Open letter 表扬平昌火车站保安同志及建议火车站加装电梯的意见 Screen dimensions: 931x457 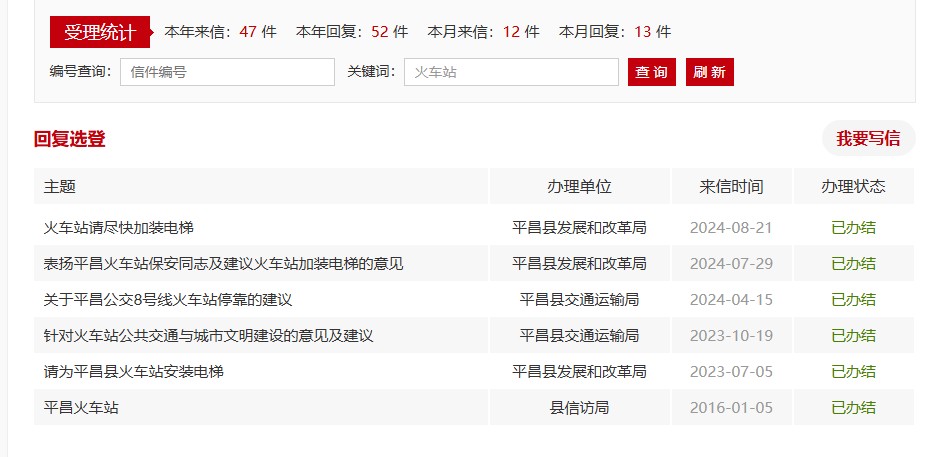tap(223, 264)
